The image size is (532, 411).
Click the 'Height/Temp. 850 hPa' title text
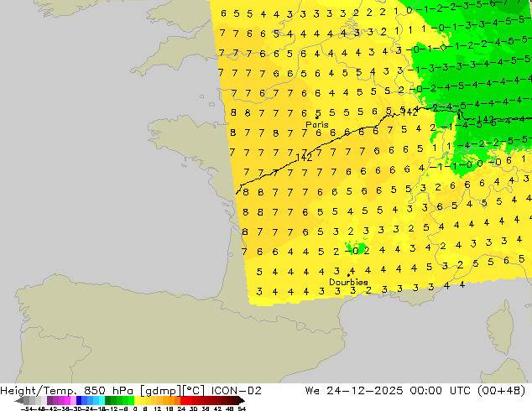(x=66, y=391)
